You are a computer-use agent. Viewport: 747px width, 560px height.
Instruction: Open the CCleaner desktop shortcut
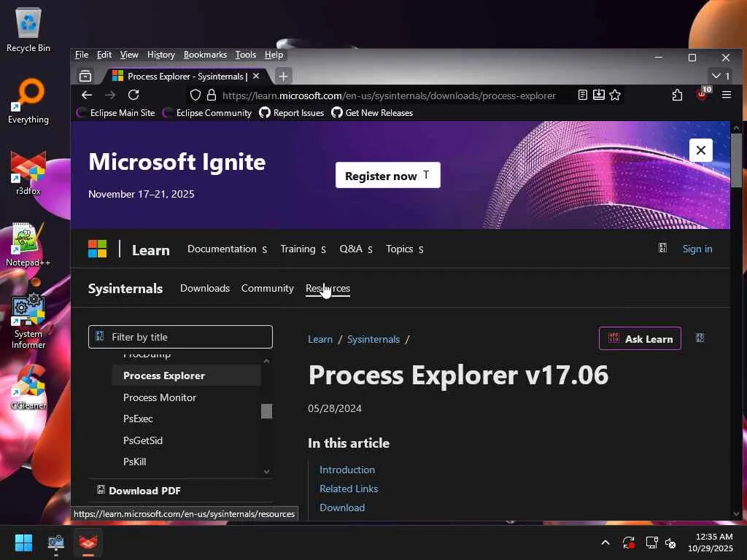pyautogui.click(x=28, y=387)
